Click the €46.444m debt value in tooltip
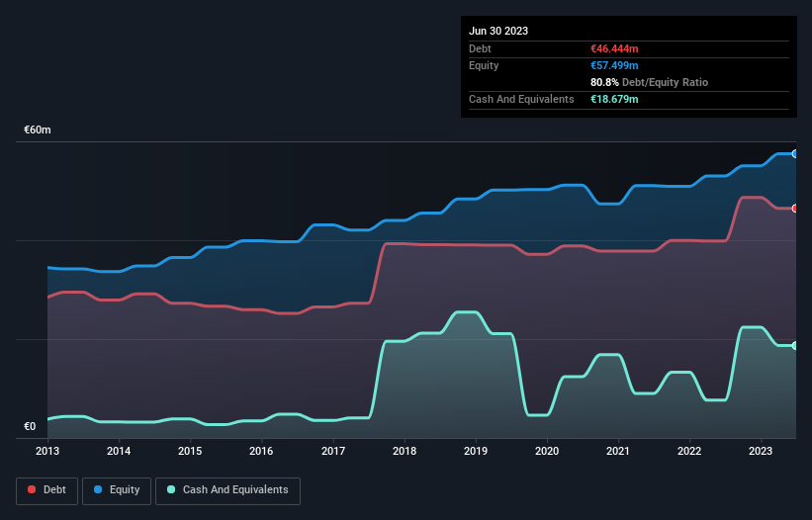Screen dimensions: 812x520 (614, 48)
